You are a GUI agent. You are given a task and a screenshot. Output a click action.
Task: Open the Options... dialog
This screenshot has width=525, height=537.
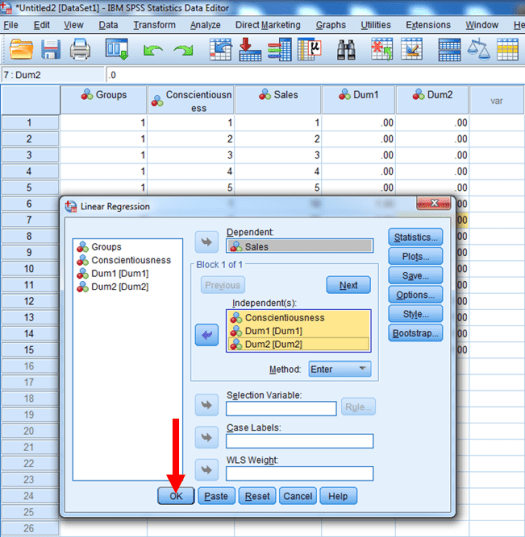[415, 295]
